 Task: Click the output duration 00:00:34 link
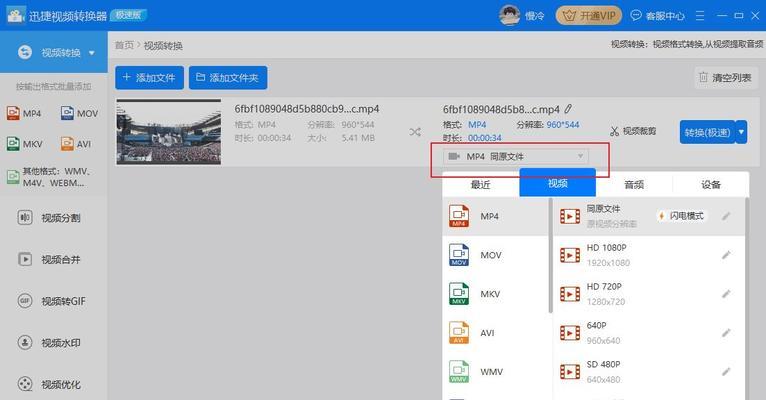tap(485, 138)
